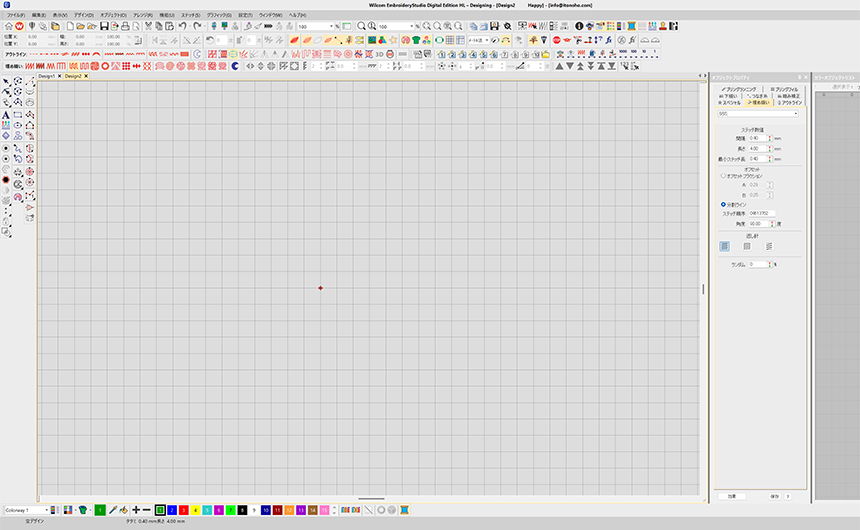Click the Undo arrow icon
Image resolution: width=860 pixels, height=530 pixels.
tap(183, 26)
